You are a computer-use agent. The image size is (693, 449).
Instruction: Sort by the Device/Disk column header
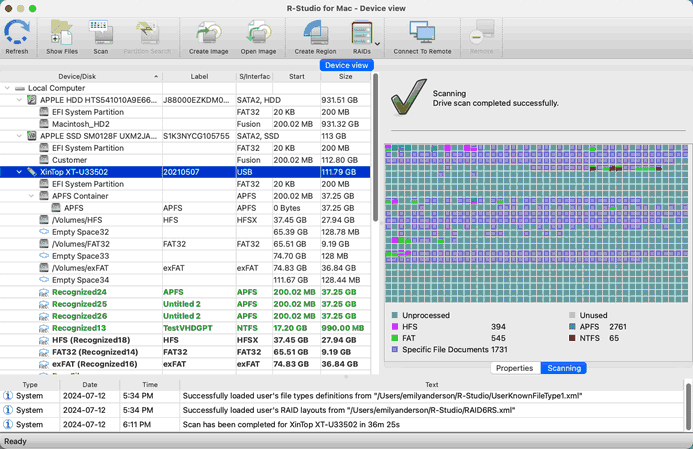(x=81, y=76)
